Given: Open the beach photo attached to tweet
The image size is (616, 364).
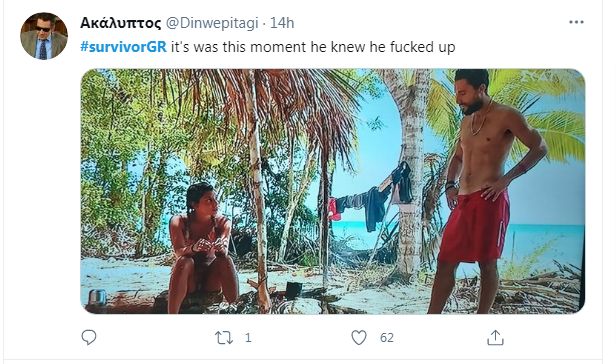Looking at the screenshot, I should click(333, 191).
